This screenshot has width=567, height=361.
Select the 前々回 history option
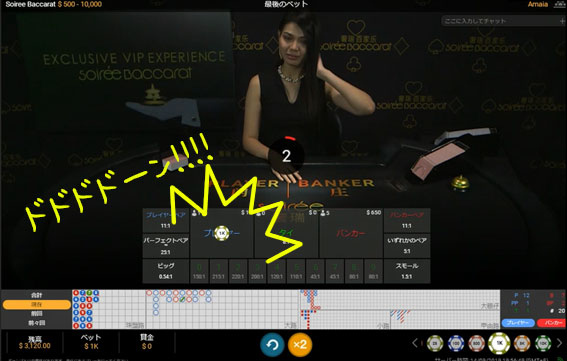(x=37, y=323)
